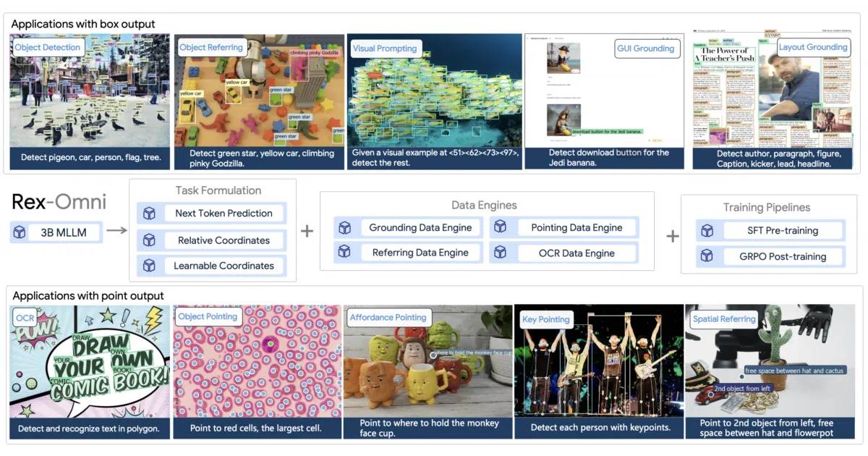
Task: Click the cube icon for Grounding Data Engine
Action: click(x=345, y=227)
